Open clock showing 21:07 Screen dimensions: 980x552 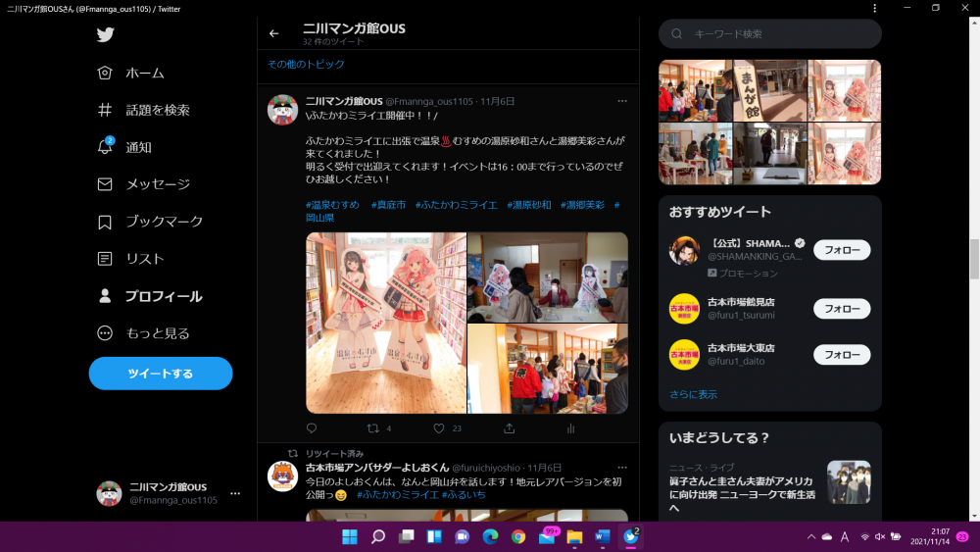pos(930,536)
